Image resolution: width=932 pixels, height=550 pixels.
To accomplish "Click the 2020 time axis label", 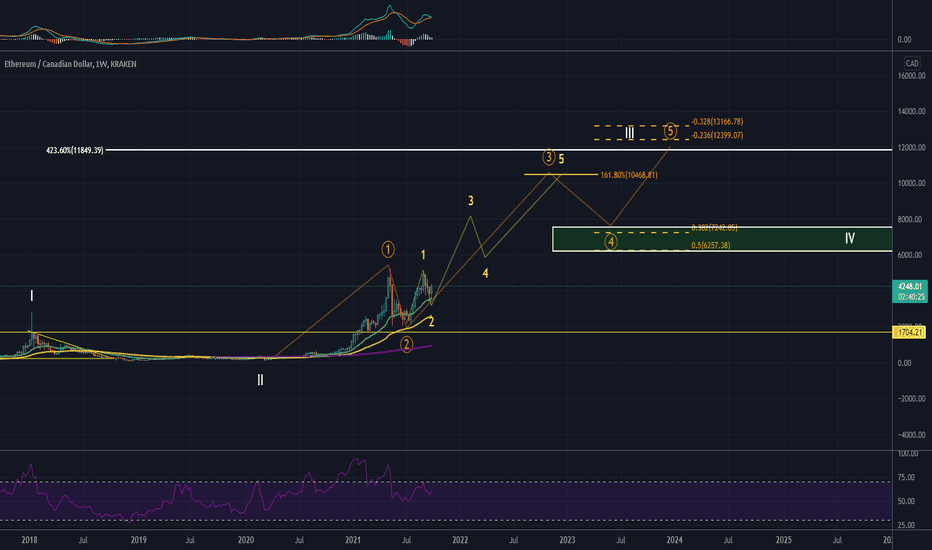I will coord(245,540).
